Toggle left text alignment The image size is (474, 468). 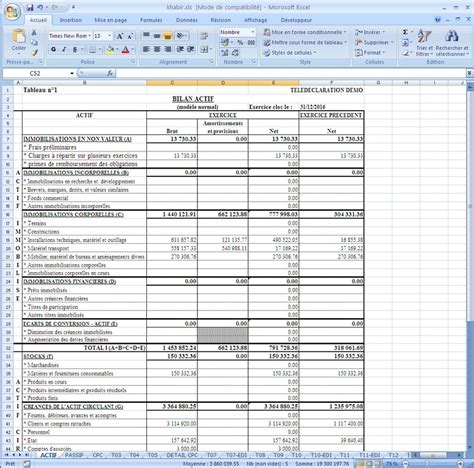[146, 49]
